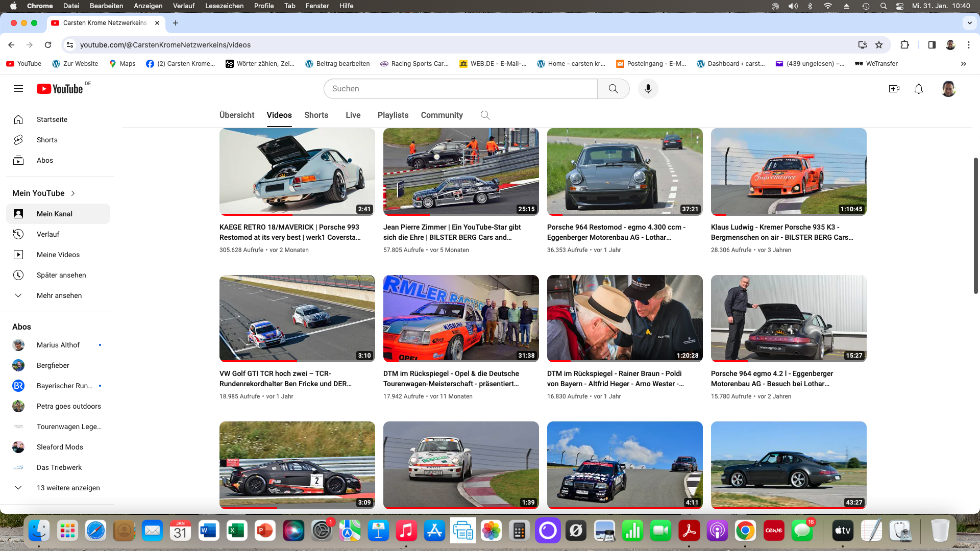
Task: Open macOS Control Center icon
Action: click(x=900, y=6)
